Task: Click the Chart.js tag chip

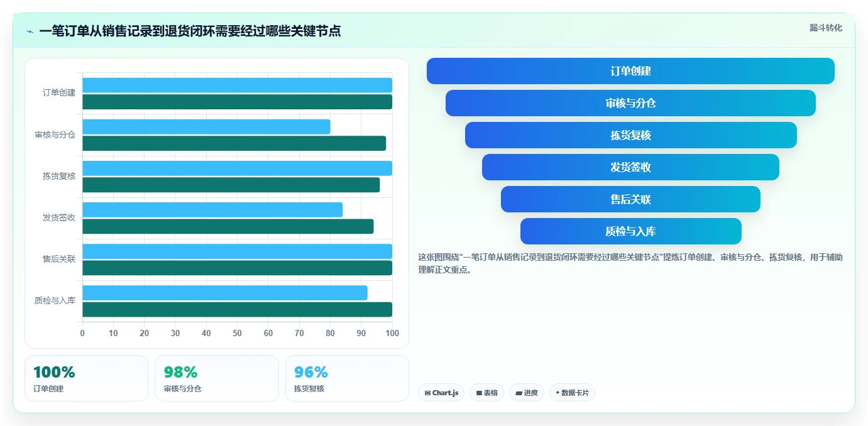Action: [x=441, y=393]
